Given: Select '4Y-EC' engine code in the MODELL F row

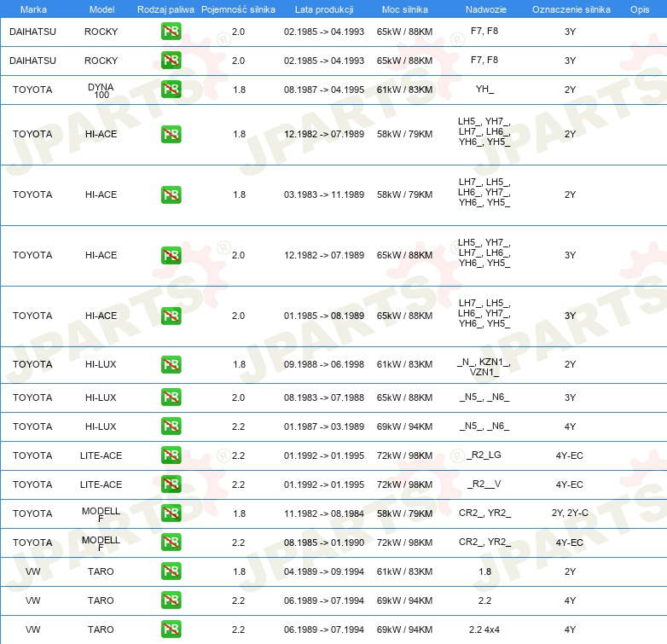Looking at the screenshot, I should coord(570,542).
